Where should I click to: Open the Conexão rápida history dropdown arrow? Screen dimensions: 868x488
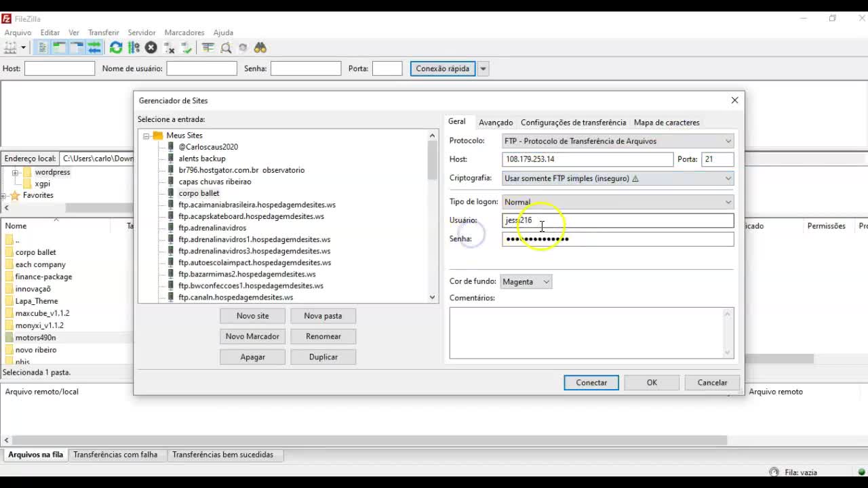[483, 68]
